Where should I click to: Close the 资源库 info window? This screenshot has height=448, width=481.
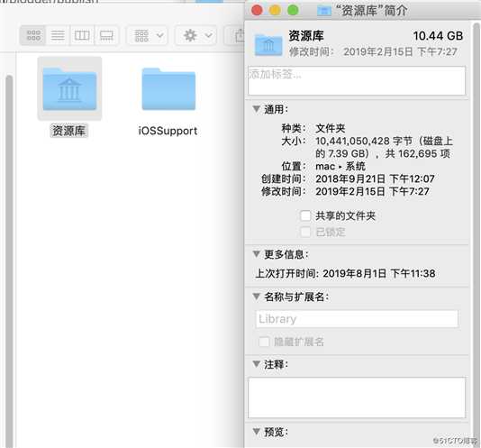pos(257,11)
